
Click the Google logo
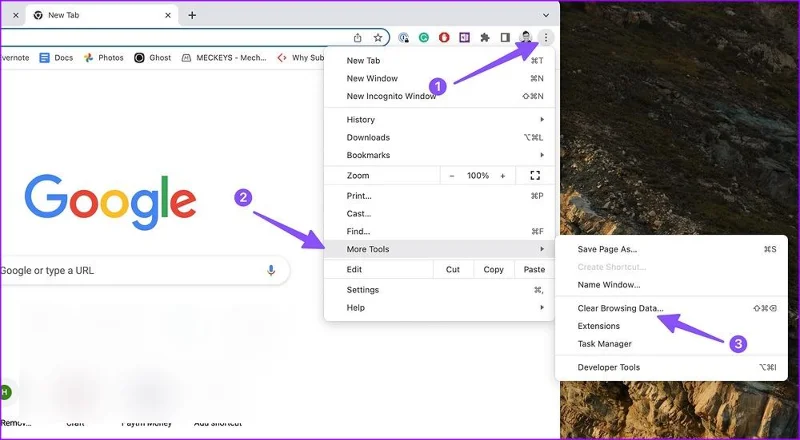pos(110,202)
